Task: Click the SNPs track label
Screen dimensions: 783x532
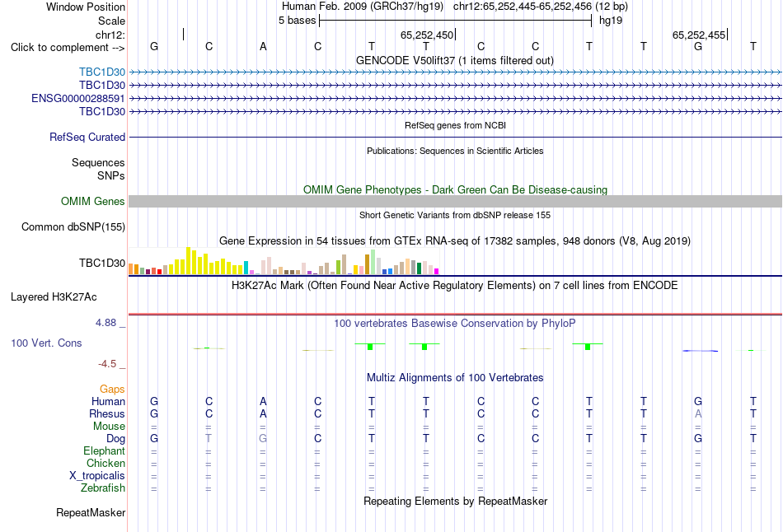Action: (x=111, y=175)
